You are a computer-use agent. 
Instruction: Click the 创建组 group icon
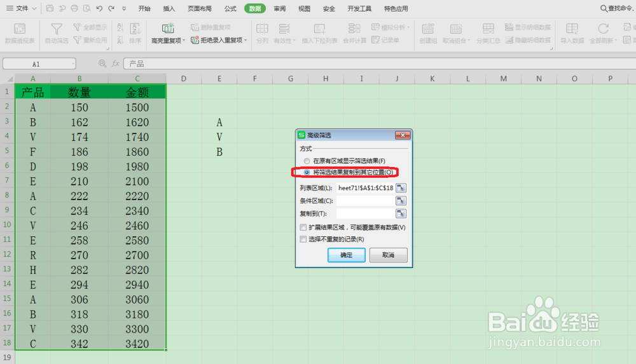[x=427, y=29]
